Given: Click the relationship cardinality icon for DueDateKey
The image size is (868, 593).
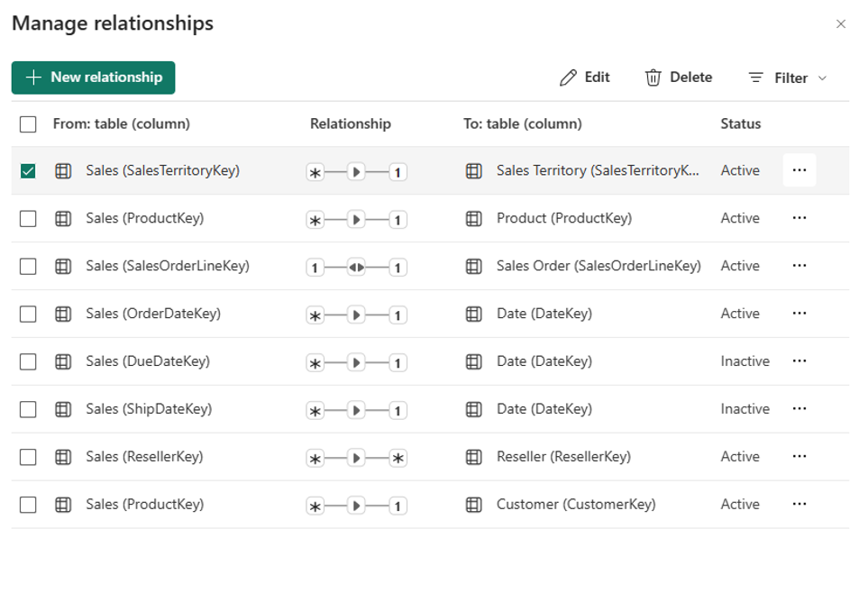Looking at the screenshot, I should [x=357, y=362].
